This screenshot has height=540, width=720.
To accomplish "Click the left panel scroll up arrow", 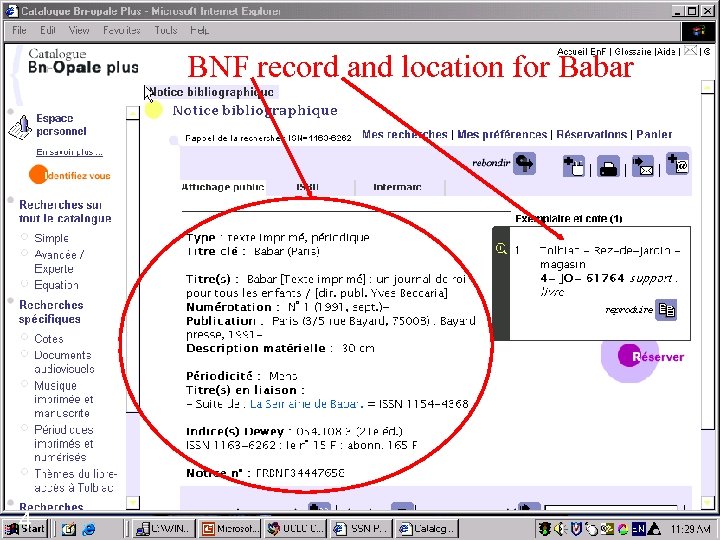I will pyautogui.click(x=132, y=112).
